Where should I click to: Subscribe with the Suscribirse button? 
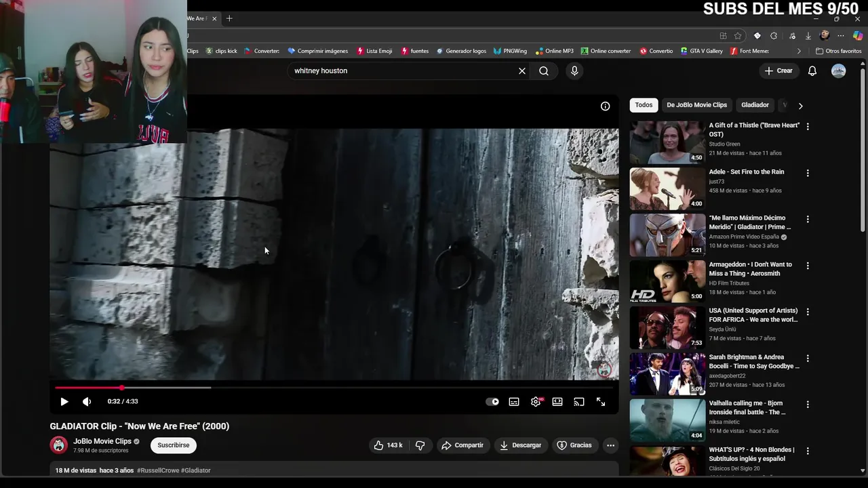pyautogui.click(x=174, y=445)
